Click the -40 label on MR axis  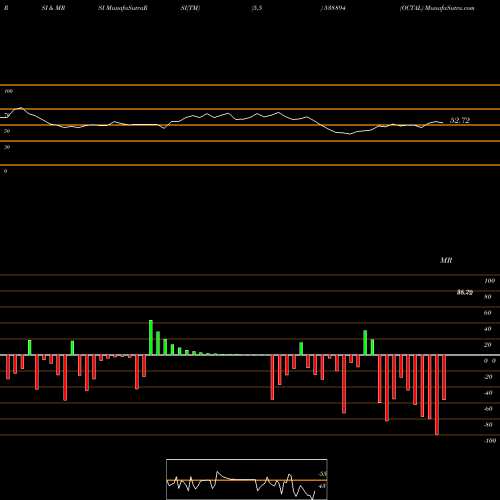click(x=488, y=393)
